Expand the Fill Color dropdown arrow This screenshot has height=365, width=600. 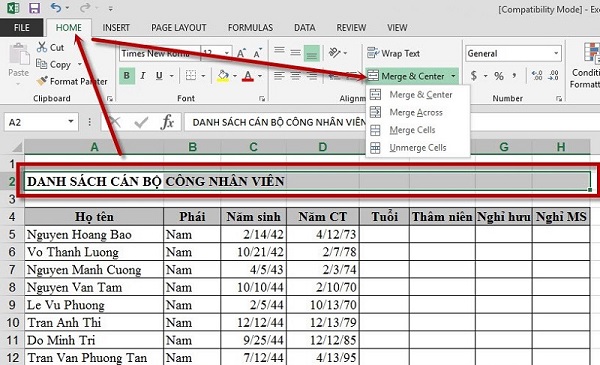[x=235, y=76]
